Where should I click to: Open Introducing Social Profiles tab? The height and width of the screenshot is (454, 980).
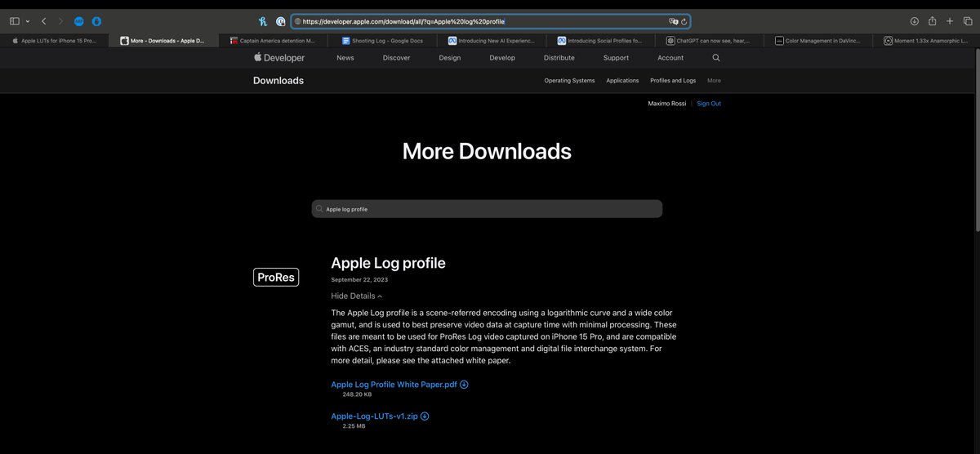[x=599, y=40]
